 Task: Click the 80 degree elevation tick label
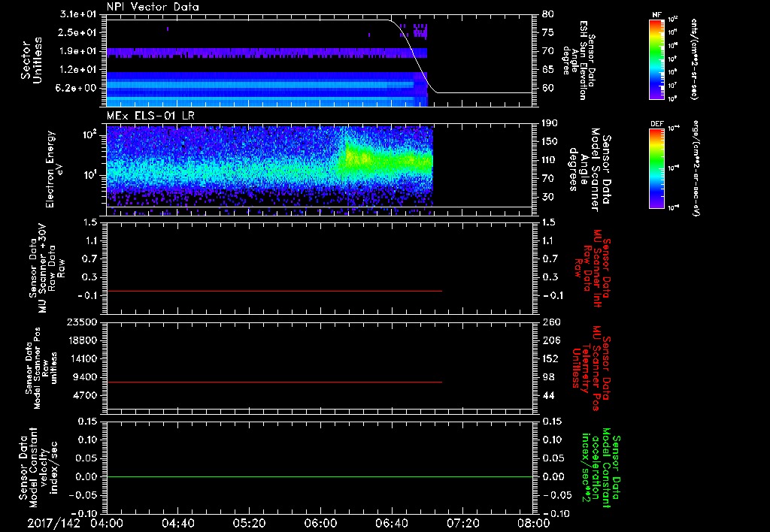pyautogui.click(x=547, y=14)
